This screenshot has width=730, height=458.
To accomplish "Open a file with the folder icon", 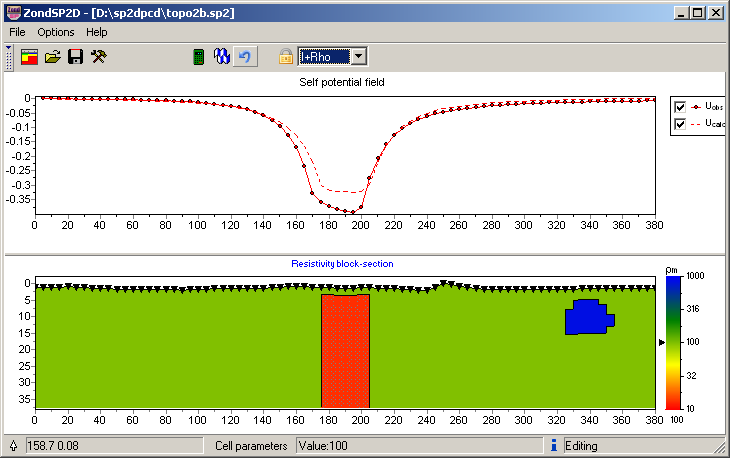I will coord(53,57).
